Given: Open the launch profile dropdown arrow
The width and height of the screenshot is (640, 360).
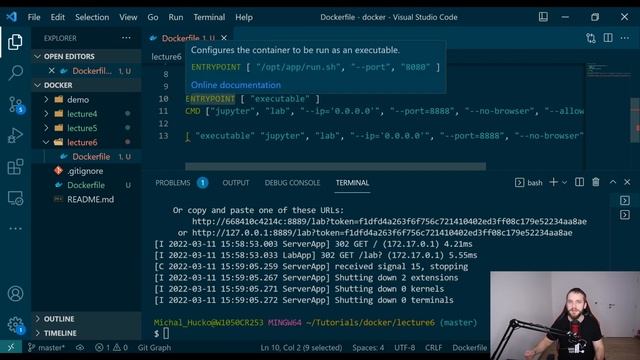Looking at the screenshot, I should tap(564, 182).
